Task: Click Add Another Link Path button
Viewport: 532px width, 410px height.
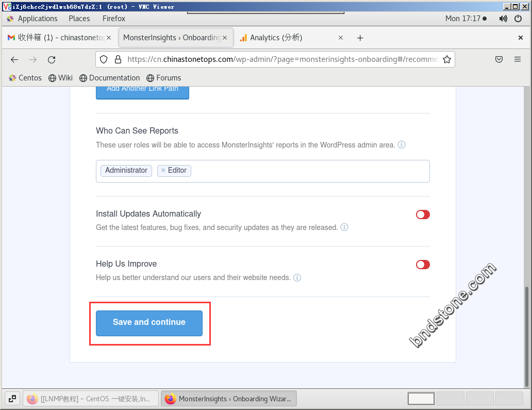Action: click(142, 93)
